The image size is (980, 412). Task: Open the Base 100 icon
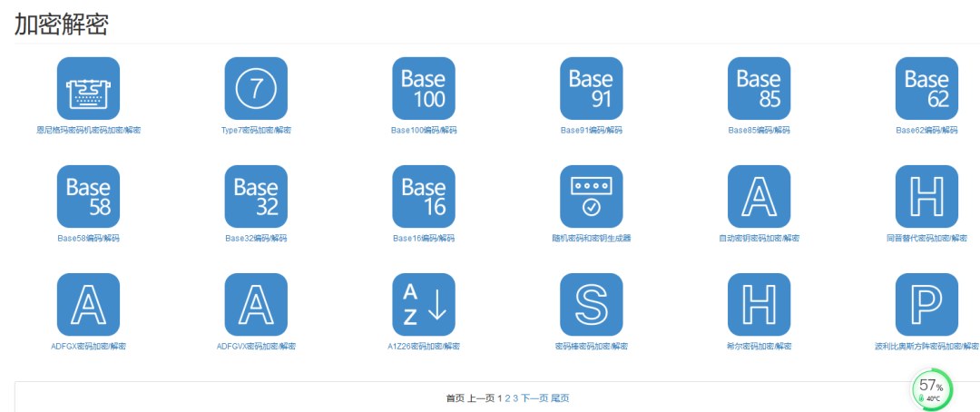coord(424,88)
